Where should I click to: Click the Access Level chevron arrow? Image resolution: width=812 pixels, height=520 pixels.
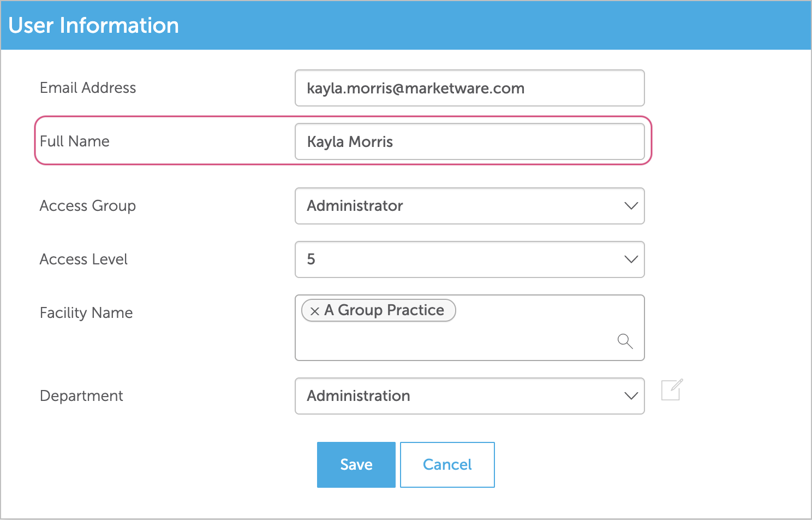click(631, 259)
